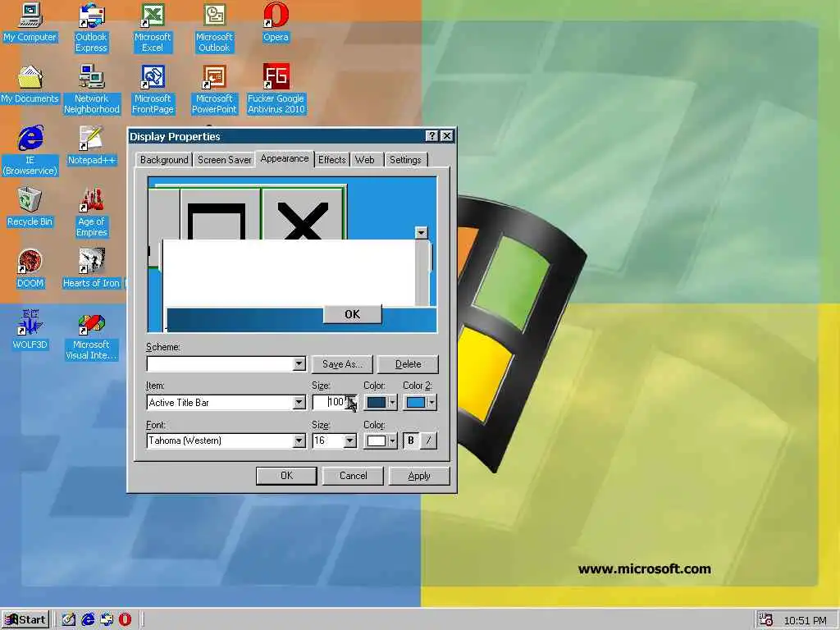Image resolution: width=840 pixels, height=630 pixels.
Task: Open the Scheme dropdown list
Action: (x=299, y=363)
